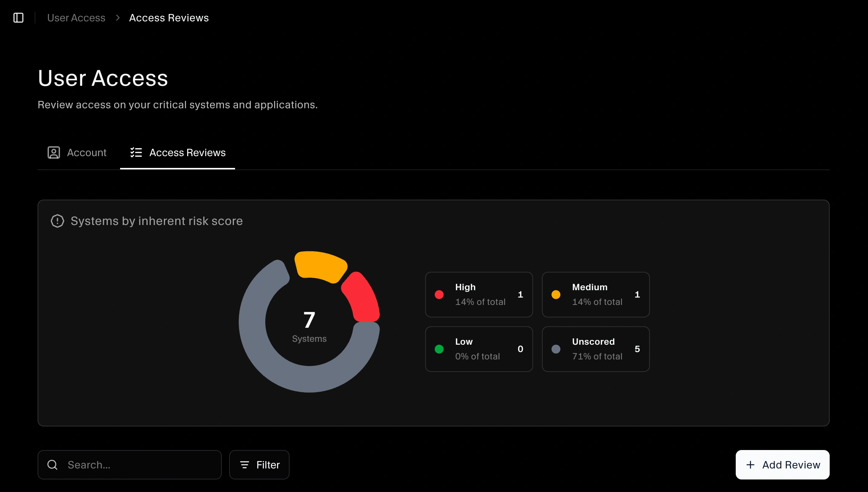
Task: Expand the breadcrumb chevron after User Access
Action: (x=118, y=17)
